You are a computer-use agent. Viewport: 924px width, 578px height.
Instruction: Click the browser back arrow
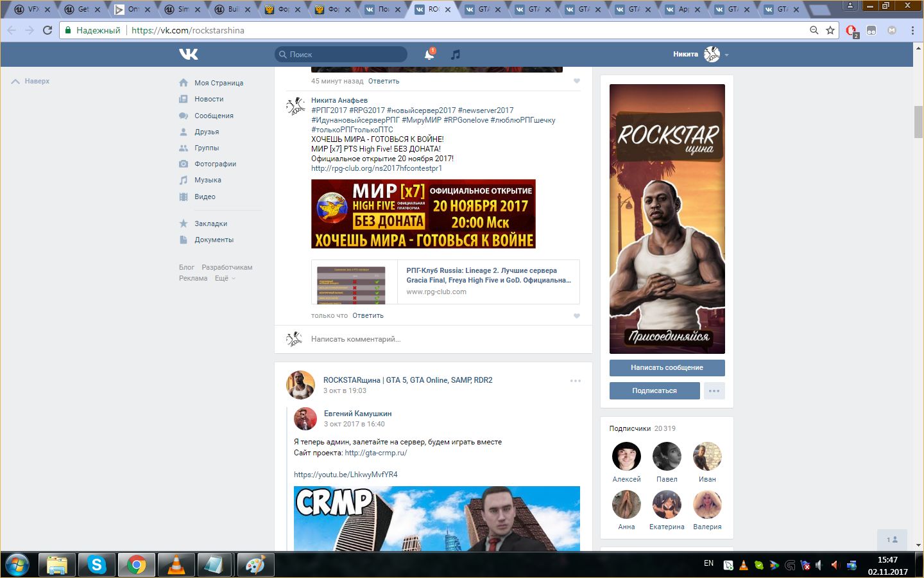[x=12, y=30]
